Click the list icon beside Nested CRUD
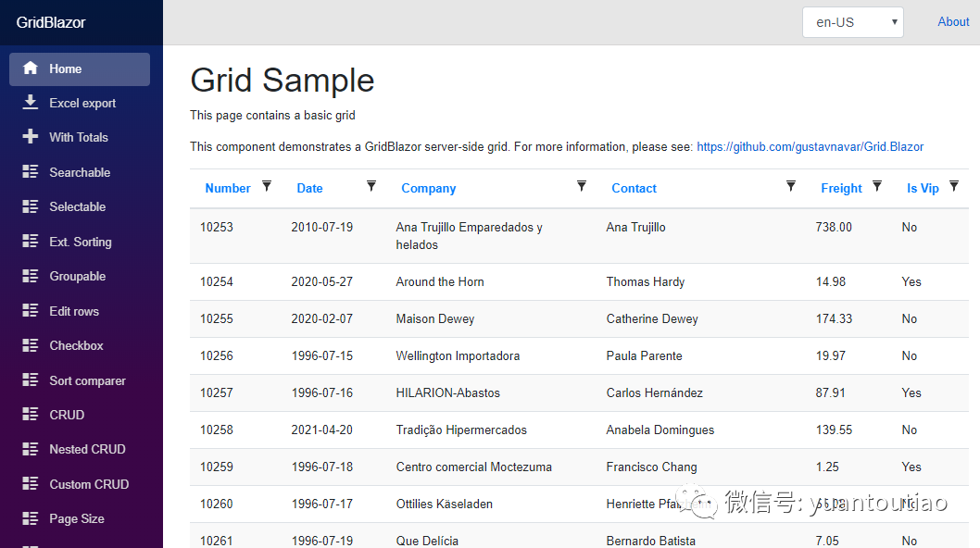 click(x=30, y=449)
